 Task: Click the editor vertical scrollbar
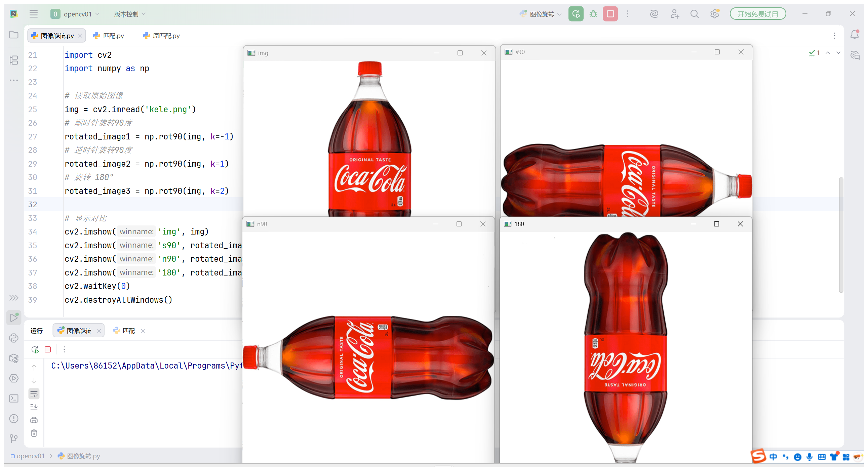[x=841, y=236]
